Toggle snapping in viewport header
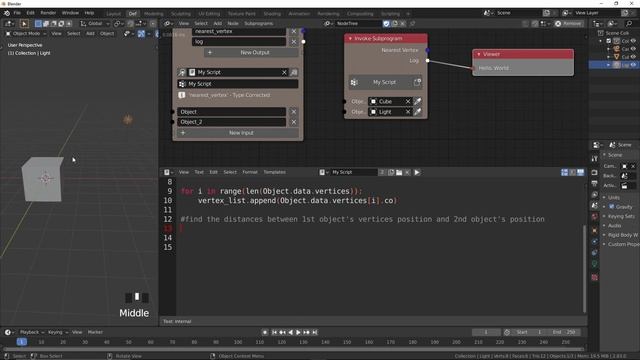 point(130,24)
